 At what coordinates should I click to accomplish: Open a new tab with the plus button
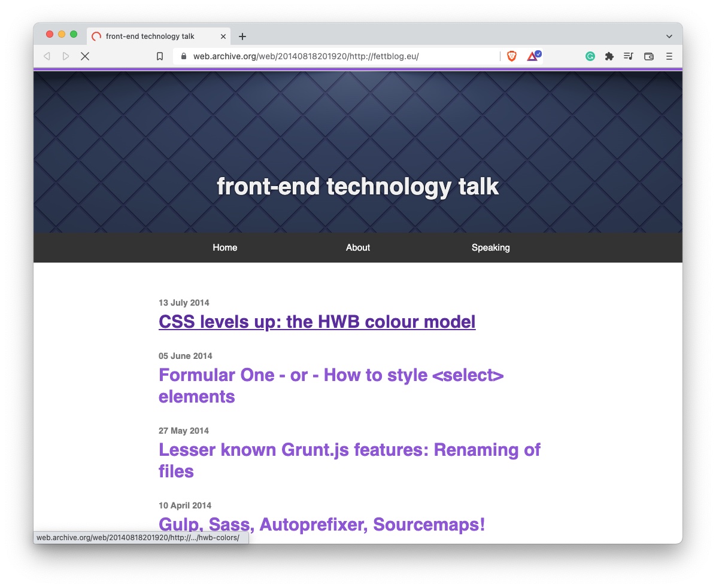tap(242, 36)
